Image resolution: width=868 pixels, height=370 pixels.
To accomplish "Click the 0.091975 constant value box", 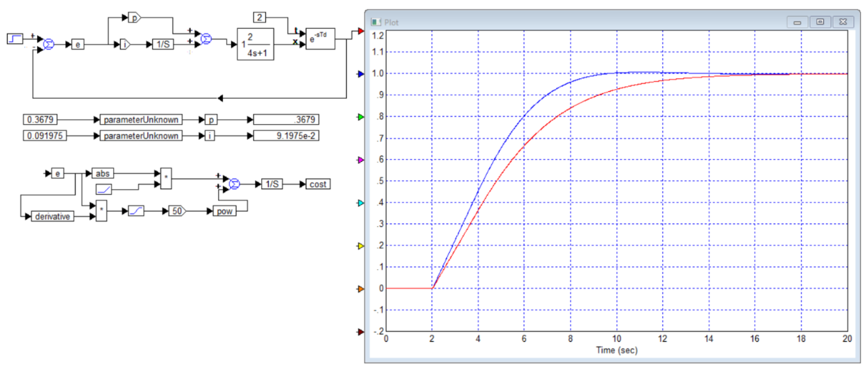I will click(x=45, y=136).
